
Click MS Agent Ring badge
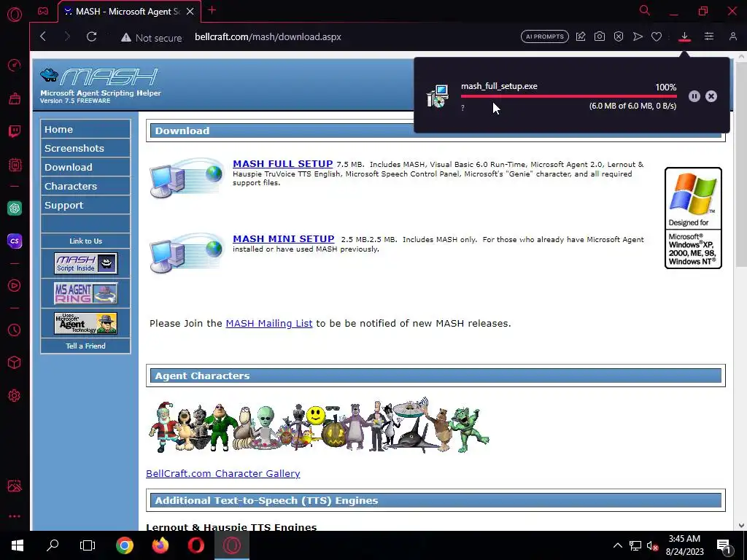tap(86, 293)
